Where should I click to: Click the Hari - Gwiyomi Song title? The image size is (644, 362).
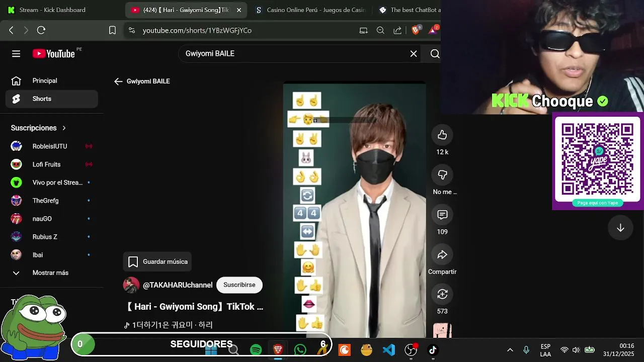pyautogui.click(x=194, y=307)
